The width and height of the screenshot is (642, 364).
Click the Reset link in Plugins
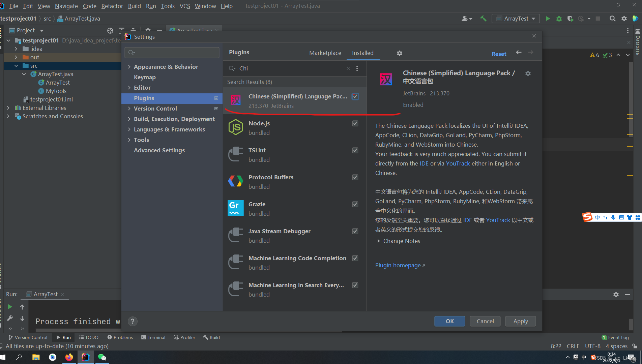click(499, 54)
